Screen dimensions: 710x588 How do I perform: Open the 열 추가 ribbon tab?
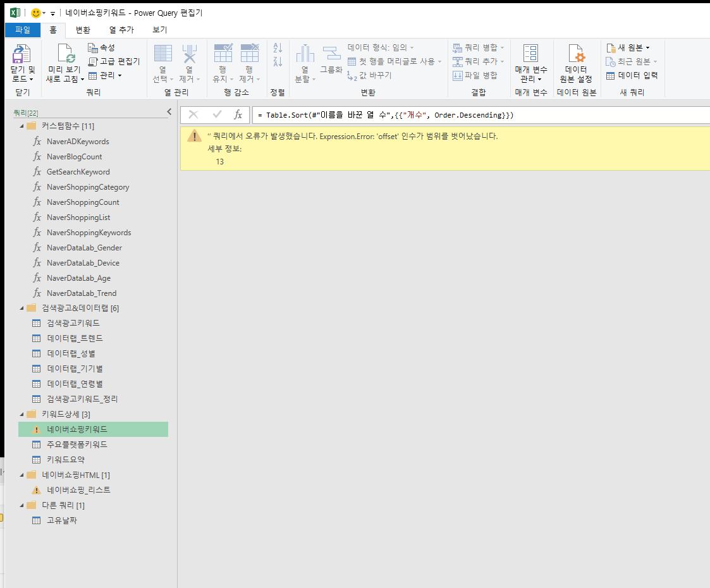121,30
